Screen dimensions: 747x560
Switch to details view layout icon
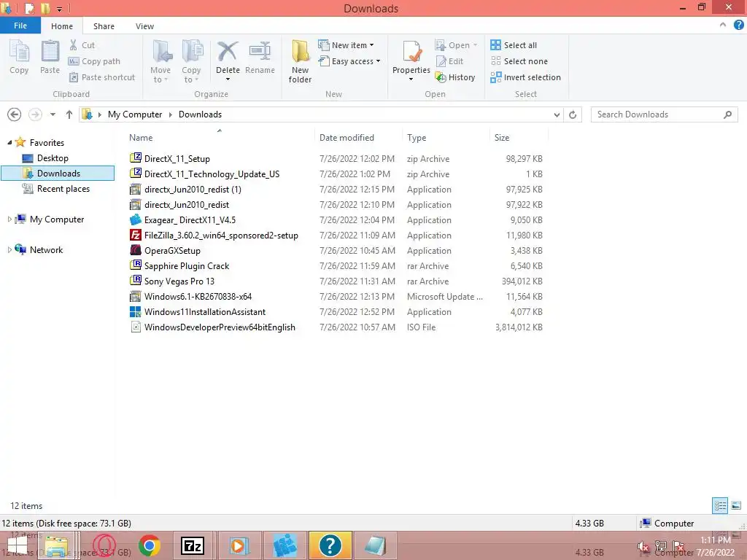tap(720, 505)
